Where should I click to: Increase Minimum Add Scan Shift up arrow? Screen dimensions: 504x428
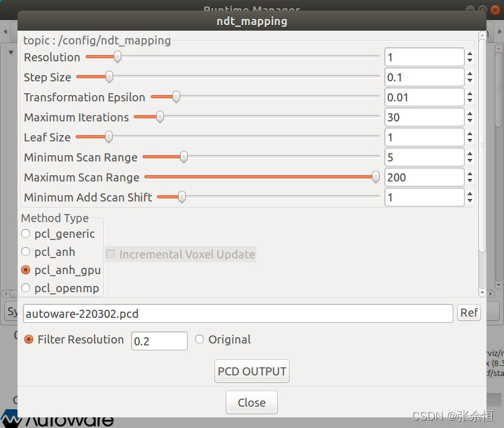(470, 193)
